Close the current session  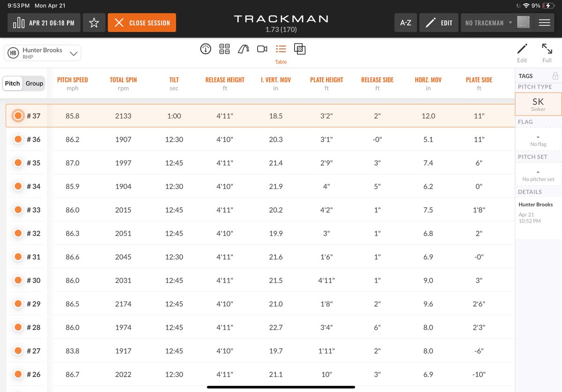pos(142,23)
